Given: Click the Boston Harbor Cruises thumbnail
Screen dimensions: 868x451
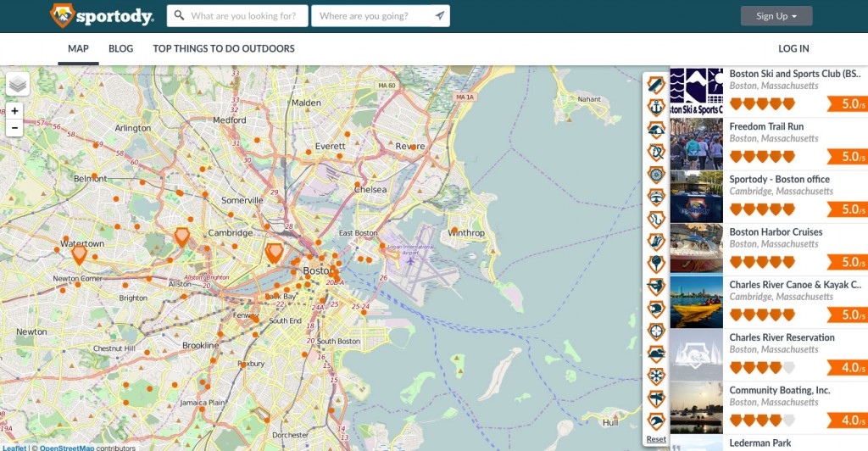Looking at the screenshot, I should coord(697,249).
